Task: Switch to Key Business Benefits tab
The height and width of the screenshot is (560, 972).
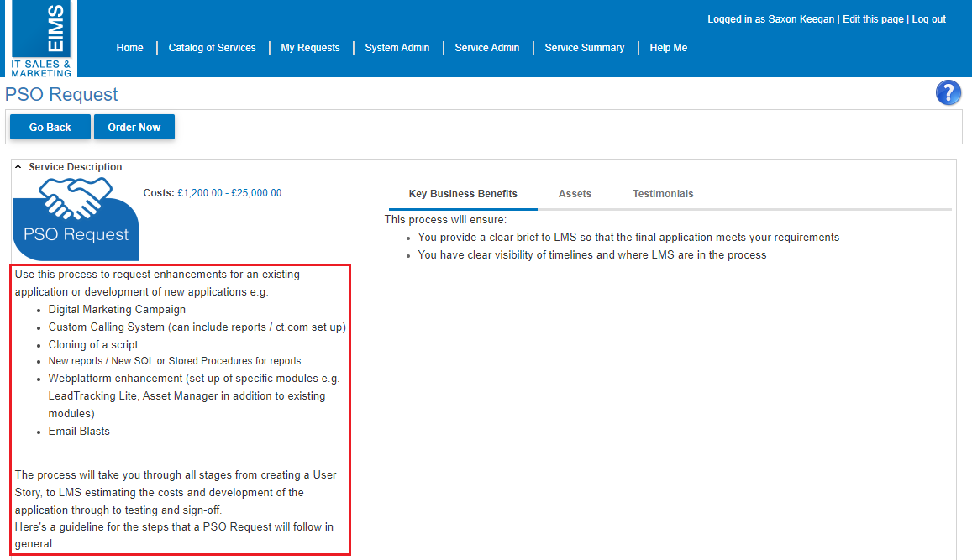Action: [463, 194]
